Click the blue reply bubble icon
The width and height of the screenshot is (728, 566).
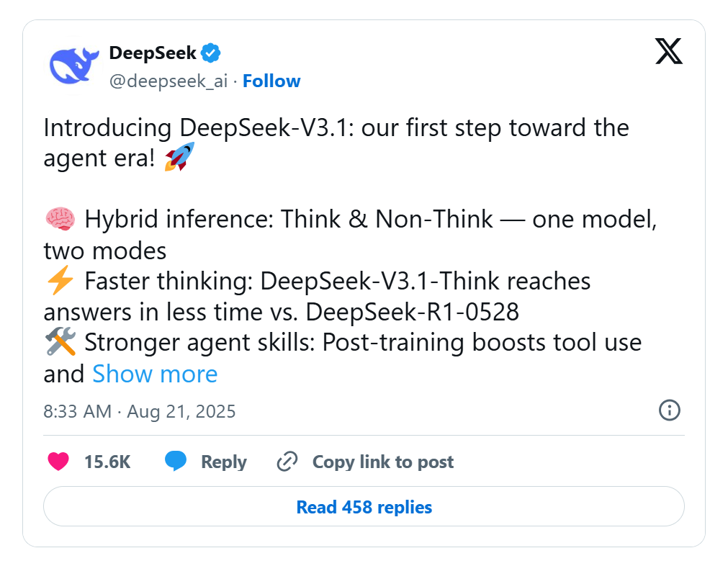click(x=176, y=461)
